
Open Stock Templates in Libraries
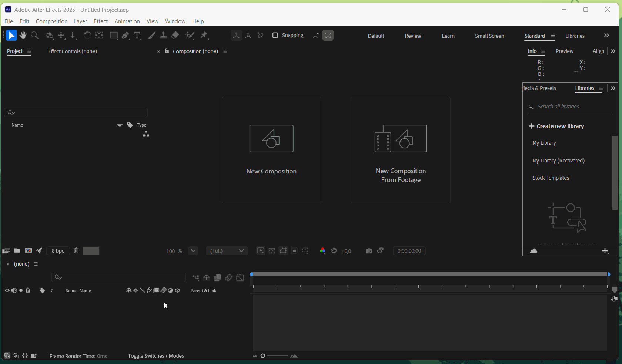tap(551, 178)
